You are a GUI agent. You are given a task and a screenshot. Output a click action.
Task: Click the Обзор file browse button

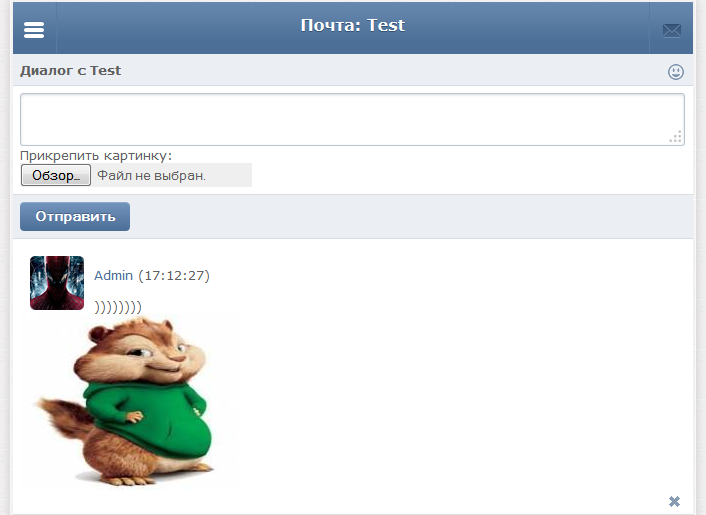(56, 175)
